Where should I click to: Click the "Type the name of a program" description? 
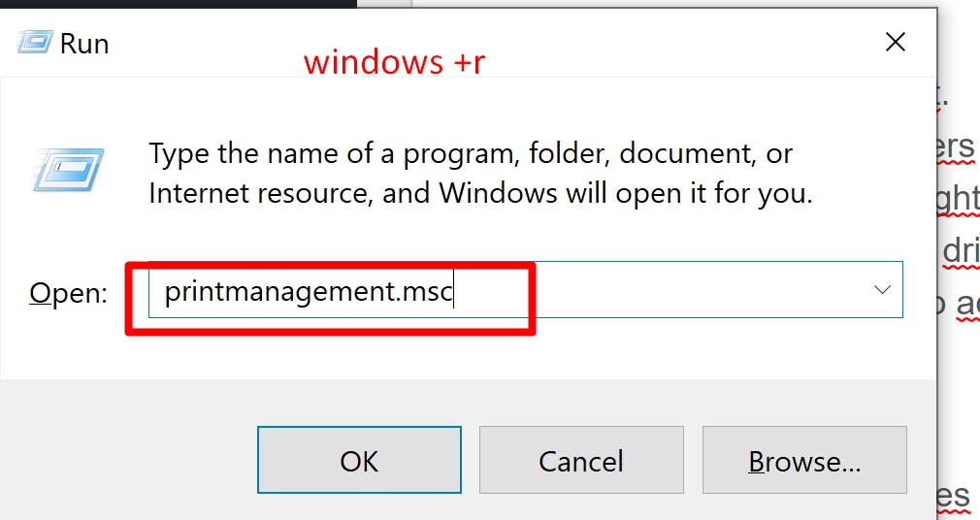[479, 173]
